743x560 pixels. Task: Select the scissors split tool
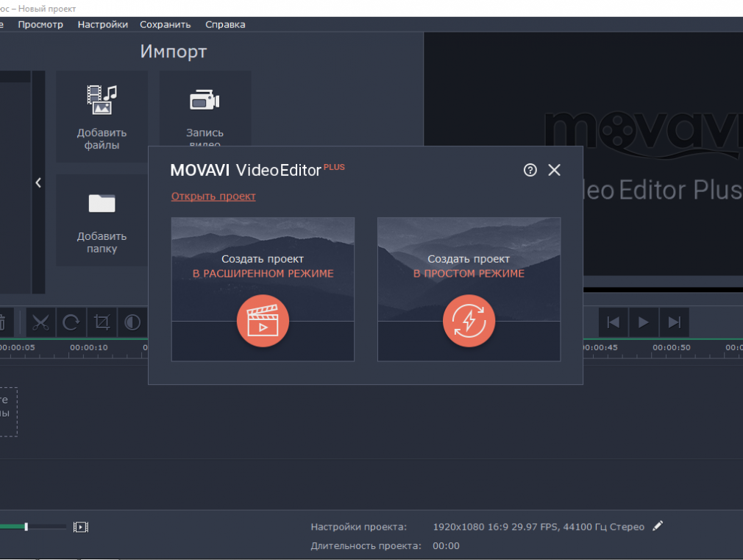[40, 322]
